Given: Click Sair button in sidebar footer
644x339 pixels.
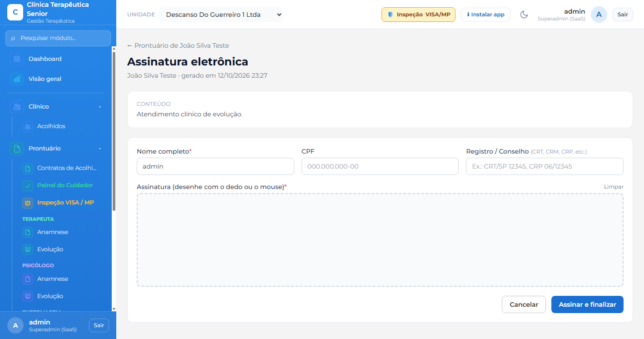Looking at the screenshot, I should click(99, 325).
